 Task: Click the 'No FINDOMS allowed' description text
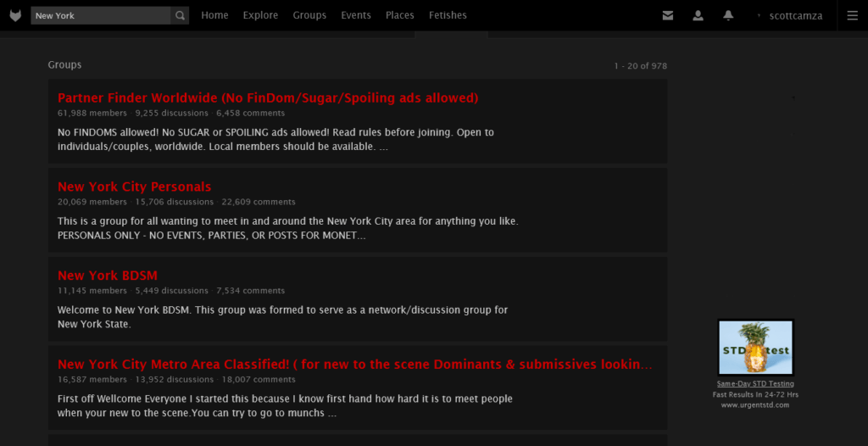pos(275,140)
